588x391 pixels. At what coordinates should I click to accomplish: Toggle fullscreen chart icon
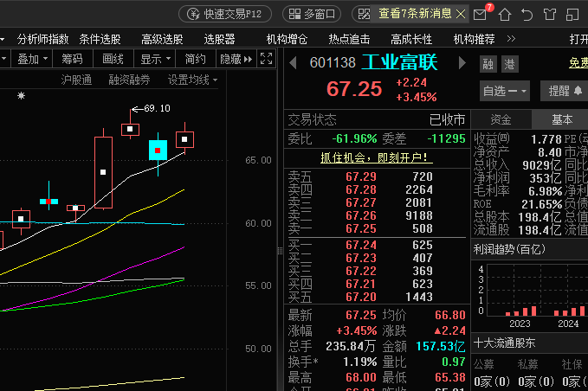click(x=266, y=59)
